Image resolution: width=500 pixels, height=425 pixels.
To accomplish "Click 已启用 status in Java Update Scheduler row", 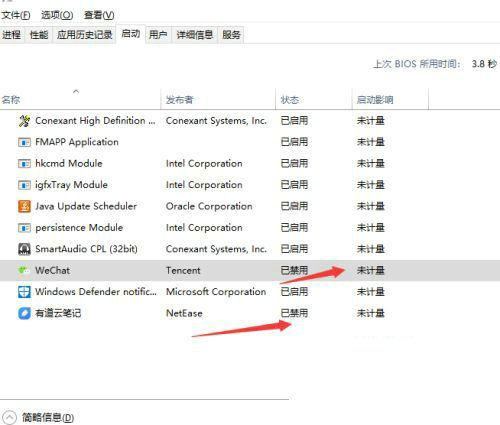I will click(294, 206).
